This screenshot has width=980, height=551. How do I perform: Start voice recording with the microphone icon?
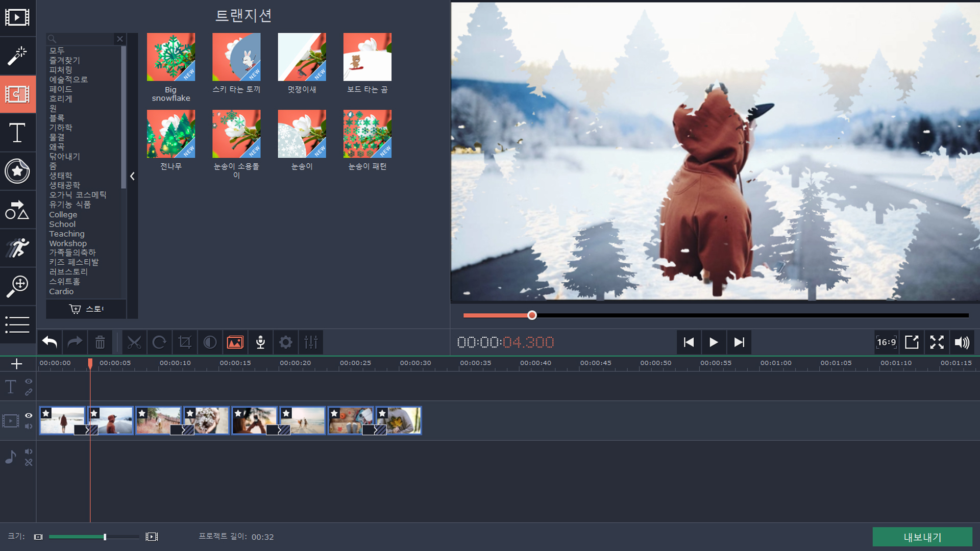tap(260, 342)
